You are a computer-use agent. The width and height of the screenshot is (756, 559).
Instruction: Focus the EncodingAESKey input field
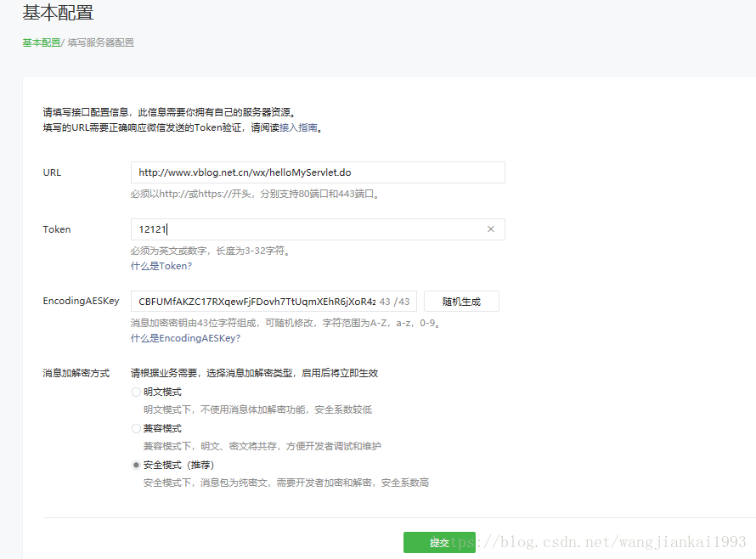pos(274,302)
